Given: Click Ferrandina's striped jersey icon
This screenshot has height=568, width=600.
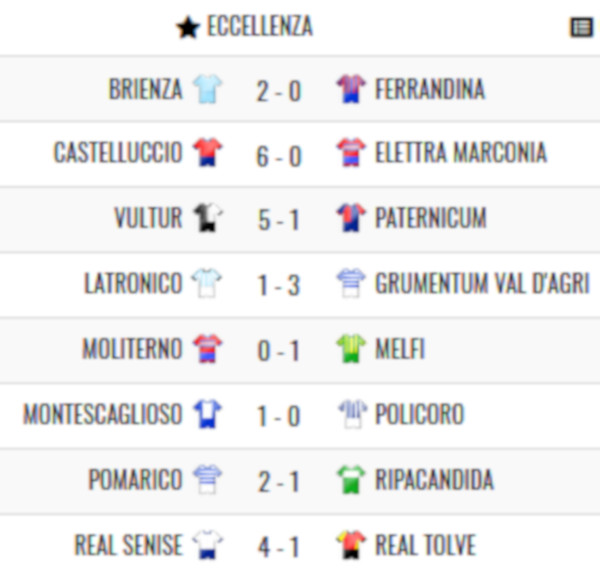Looking at the screenshot, I should click(x=351, y=89).
